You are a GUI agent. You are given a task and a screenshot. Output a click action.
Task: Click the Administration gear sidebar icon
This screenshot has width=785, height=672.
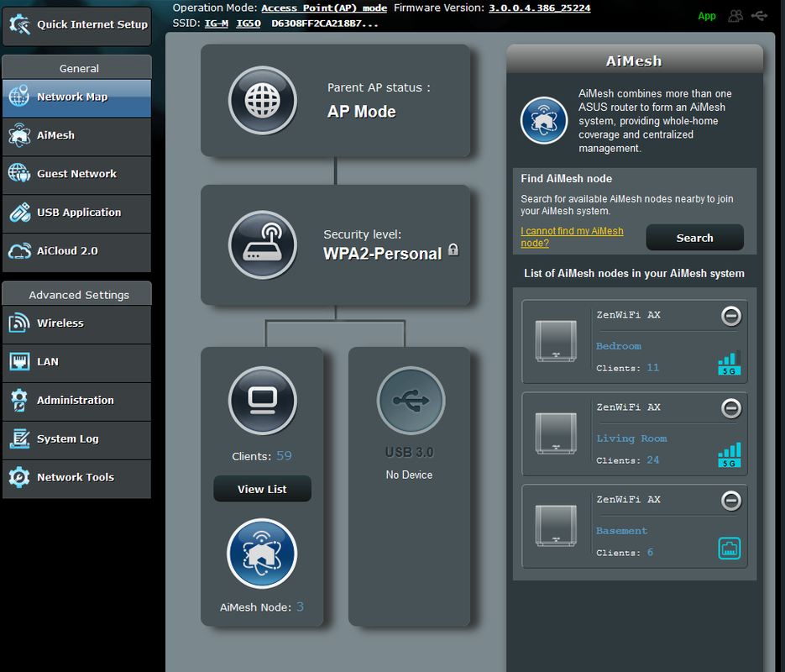pos(19,400)
